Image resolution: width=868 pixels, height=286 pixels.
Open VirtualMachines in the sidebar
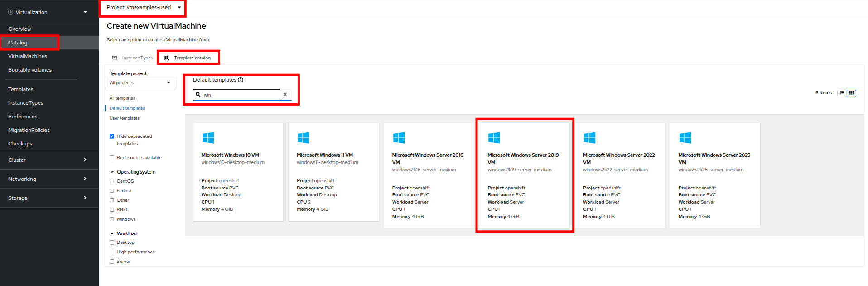[x=28, y=56]
